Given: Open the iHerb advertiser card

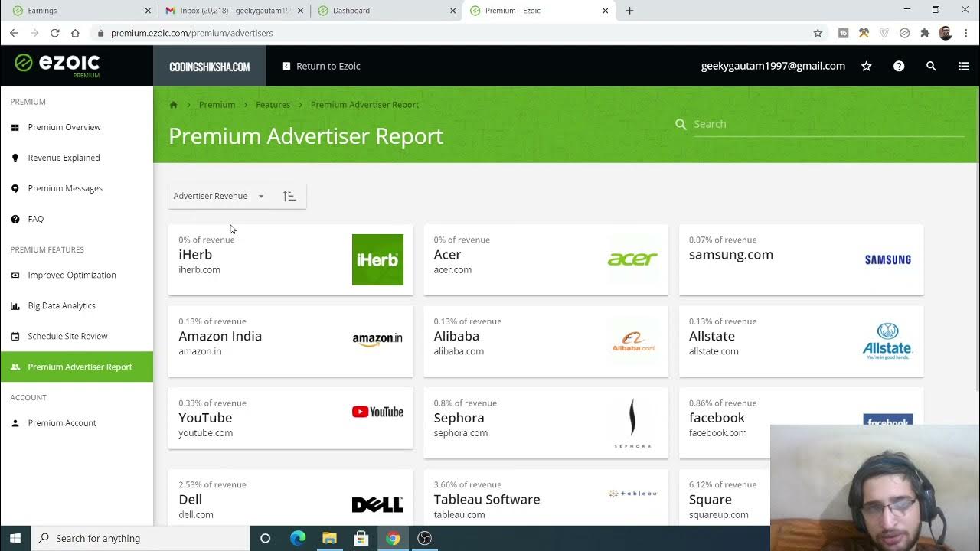Looking at the screenshot, I should pyautogui.click(x=290, y=259).
